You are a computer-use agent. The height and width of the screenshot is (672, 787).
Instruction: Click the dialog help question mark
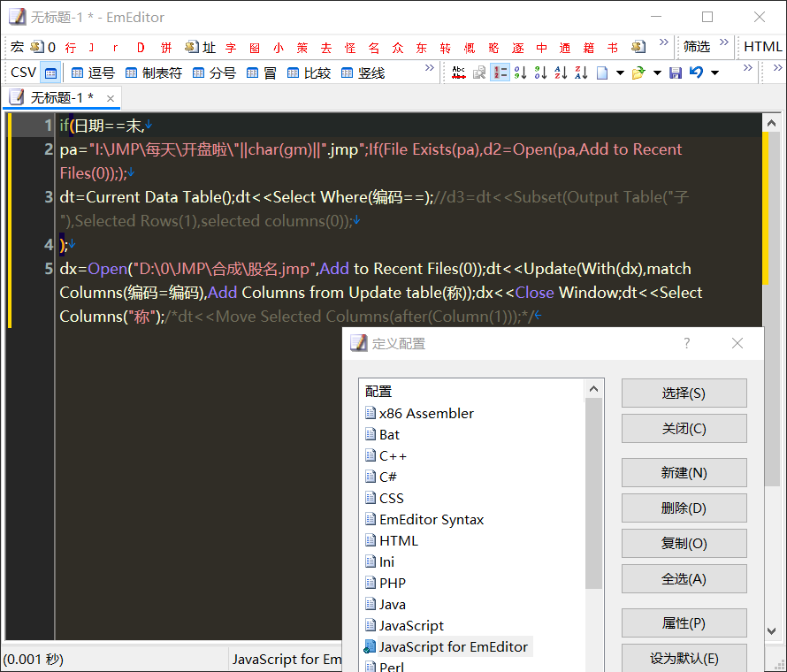[x=686, y=343]
